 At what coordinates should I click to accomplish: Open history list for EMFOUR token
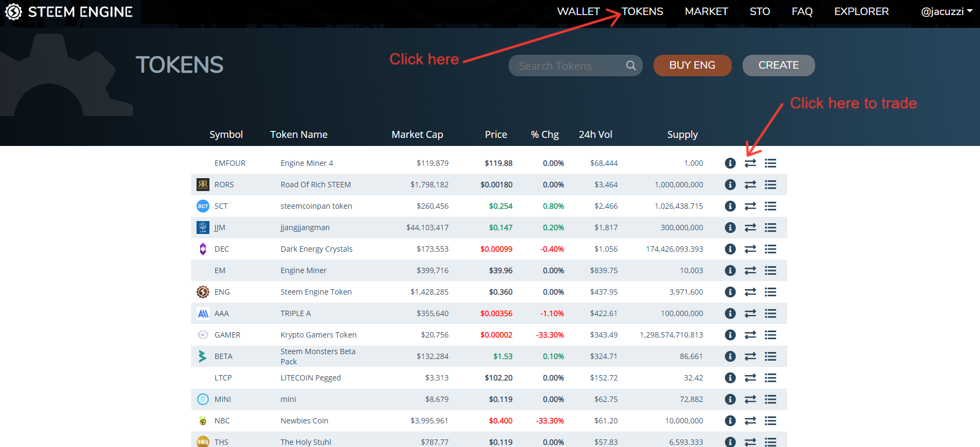[771, 163]
